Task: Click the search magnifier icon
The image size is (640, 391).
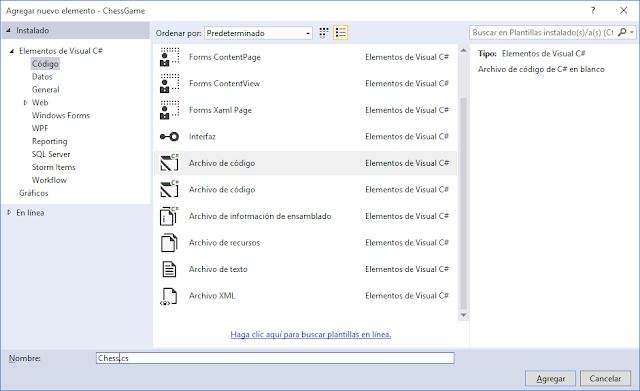Action: 622,32
